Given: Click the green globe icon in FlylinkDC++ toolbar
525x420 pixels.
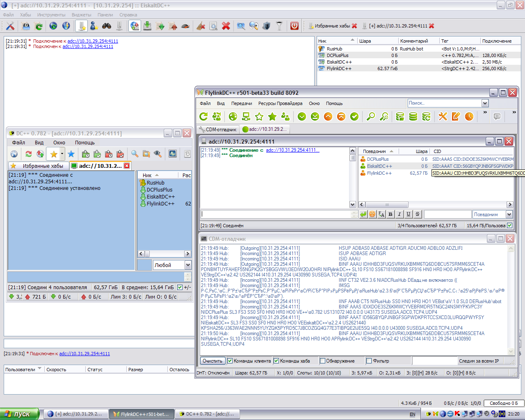Looking at the screenshot, I should (233, 116).
